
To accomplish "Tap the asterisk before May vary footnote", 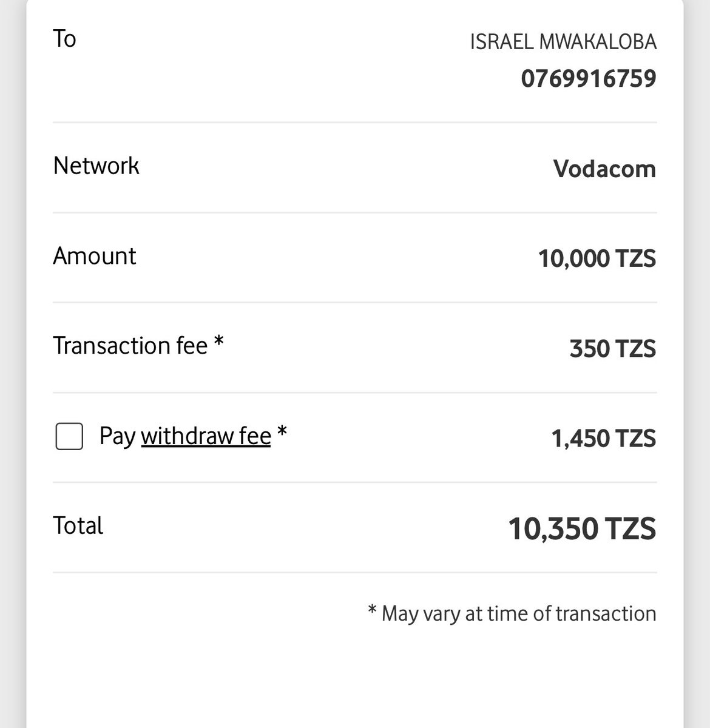I will pyautogui.click(x=373, y=610).
